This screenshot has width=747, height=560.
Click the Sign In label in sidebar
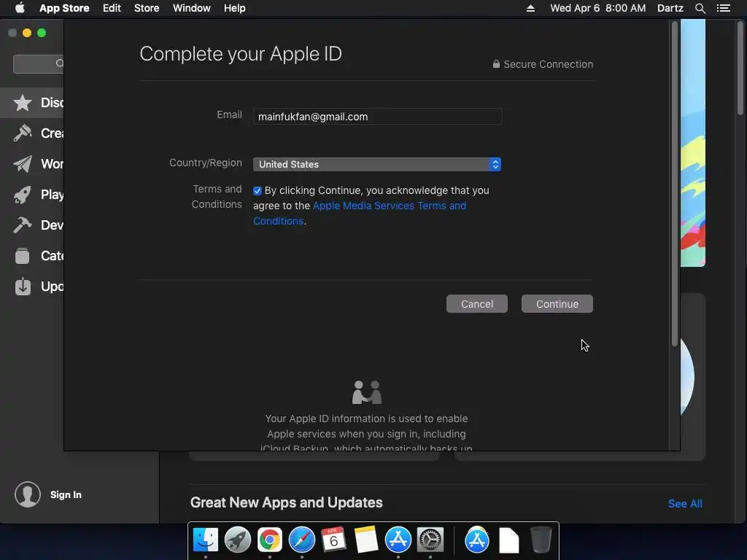click(66, 495)
